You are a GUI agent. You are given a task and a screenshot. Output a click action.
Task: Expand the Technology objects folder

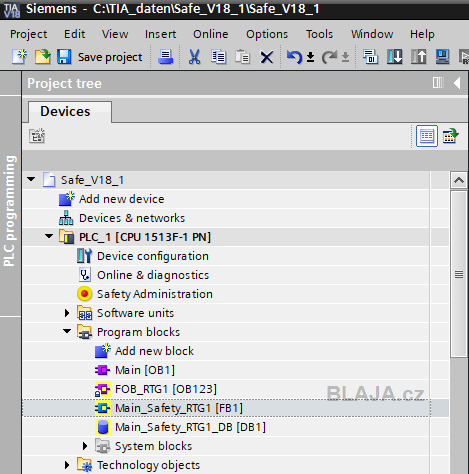pyautogui.click(x=67, y=465)
